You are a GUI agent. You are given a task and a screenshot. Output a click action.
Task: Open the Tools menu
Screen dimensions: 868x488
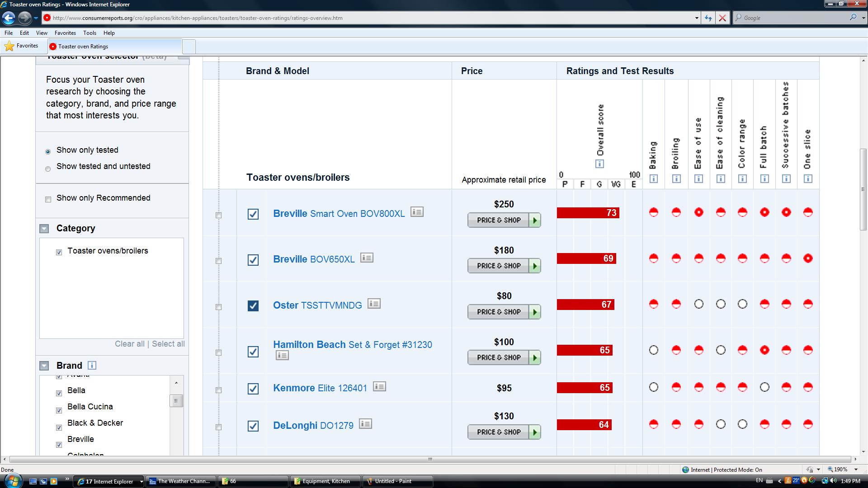pos(90,33)
